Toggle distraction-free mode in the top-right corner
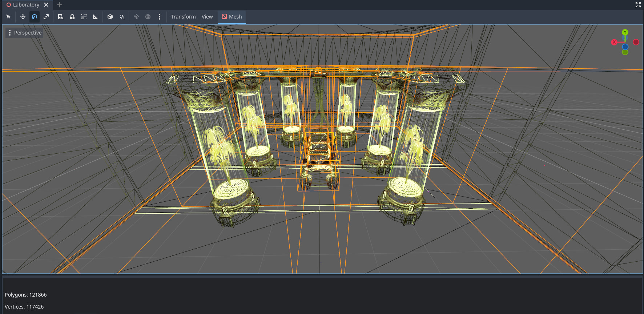The width and height of the screenshot is (644, 314). click(638, 5)
